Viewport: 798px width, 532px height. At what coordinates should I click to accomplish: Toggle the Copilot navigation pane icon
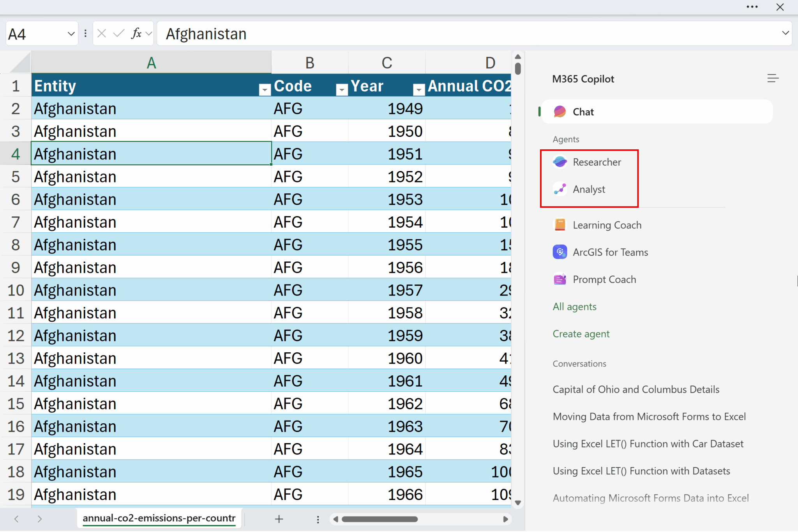point(773,78)
